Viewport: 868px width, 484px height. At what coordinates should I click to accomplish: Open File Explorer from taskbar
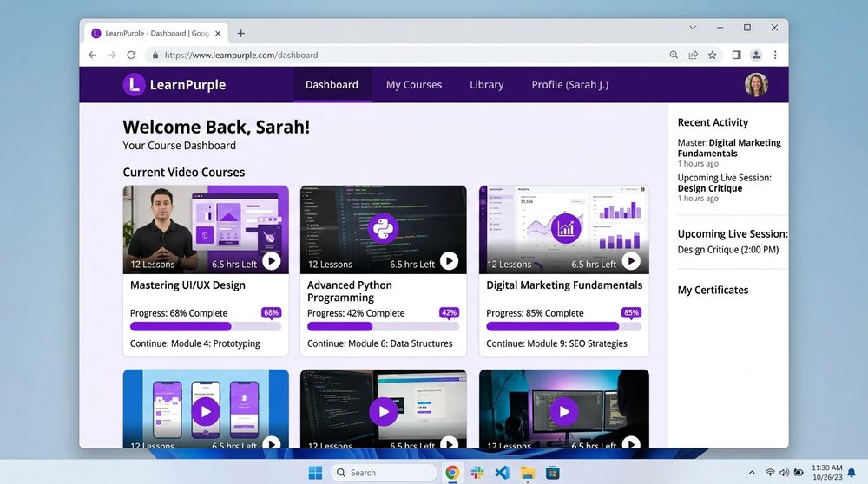[528, 473]
